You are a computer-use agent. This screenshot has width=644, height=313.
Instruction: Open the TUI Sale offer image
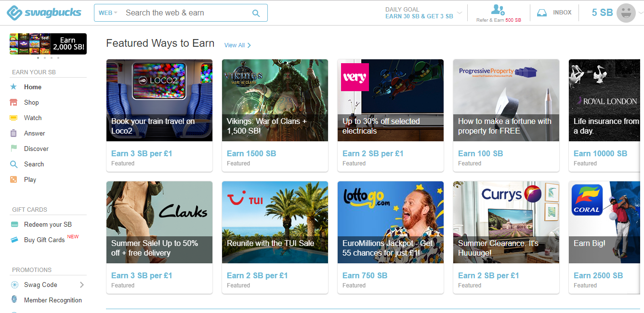click(x=275, y=222)
